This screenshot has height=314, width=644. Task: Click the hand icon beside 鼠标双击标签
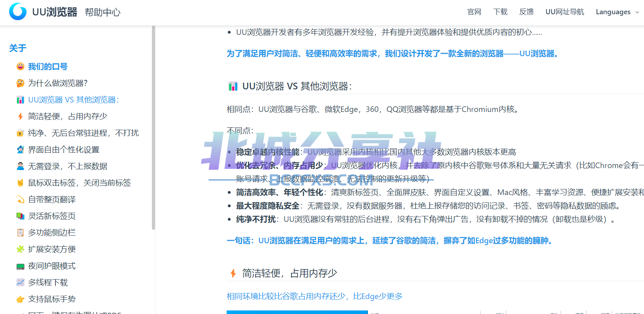coord(20,183)
